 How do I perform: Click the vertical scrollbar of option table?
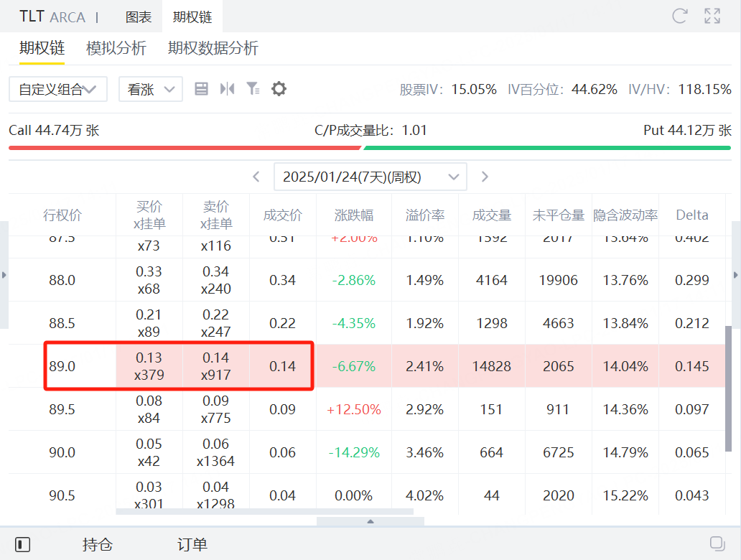(x=728, y=388)
